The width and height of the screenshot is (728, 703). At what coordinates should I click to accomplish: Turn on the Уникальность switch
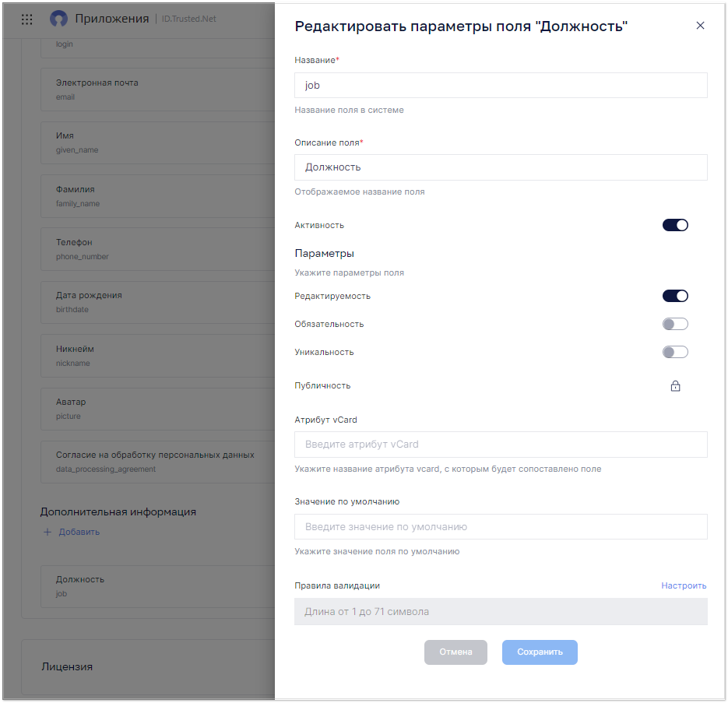pos(675,352)
